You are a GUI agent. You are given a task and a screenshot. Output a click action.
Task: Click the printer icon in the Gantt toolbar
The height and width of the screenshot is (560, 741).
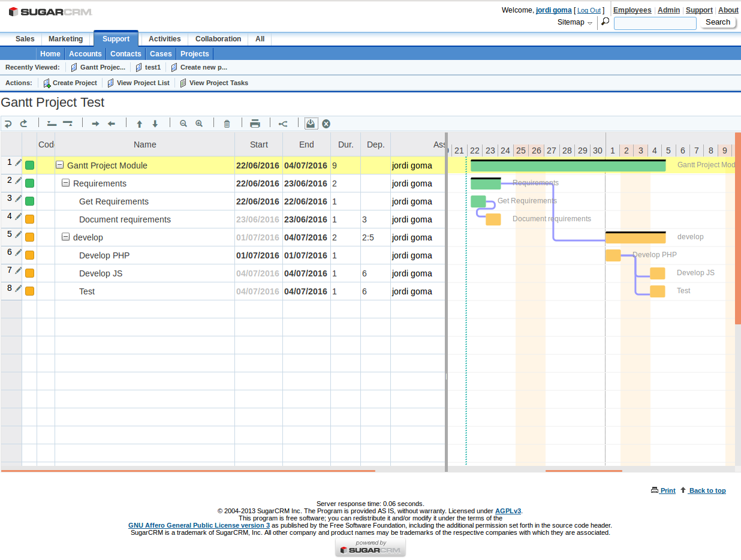tap(255, 124)
